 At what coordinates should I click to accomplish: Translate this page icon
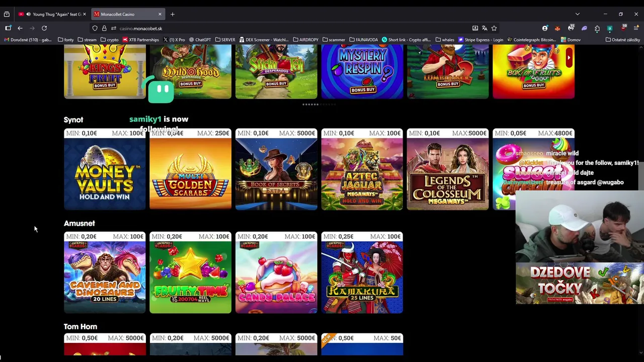[485, 28]
